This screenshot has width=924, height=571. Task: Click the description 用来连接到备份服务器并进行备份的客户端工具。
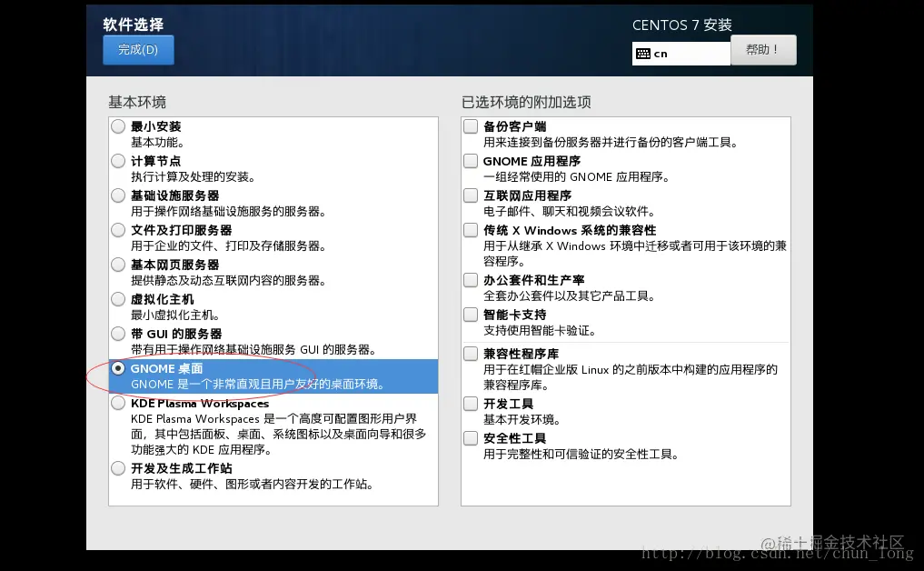611,142
